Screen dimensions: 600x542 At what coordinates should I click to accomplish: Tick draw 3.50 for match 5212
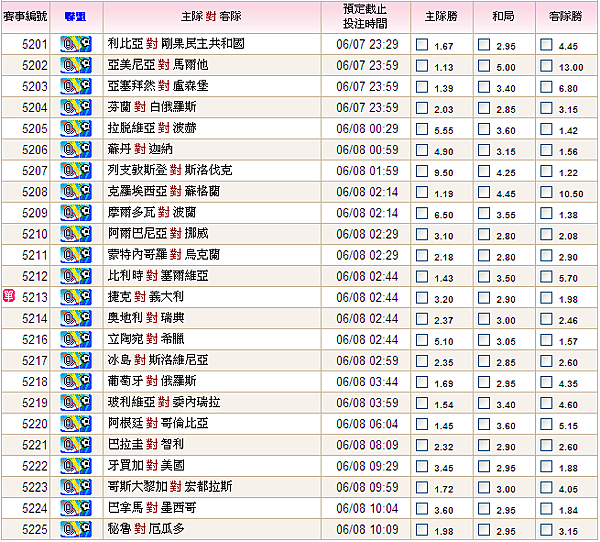click(484, 276)
